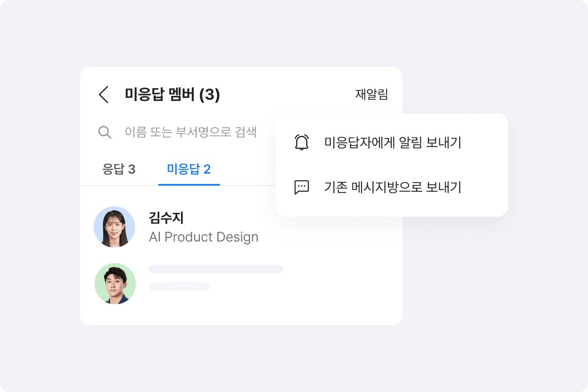
Task: Focus the 이름 또는 부서명으로 검색 field
Action: [x=190, y=132]
